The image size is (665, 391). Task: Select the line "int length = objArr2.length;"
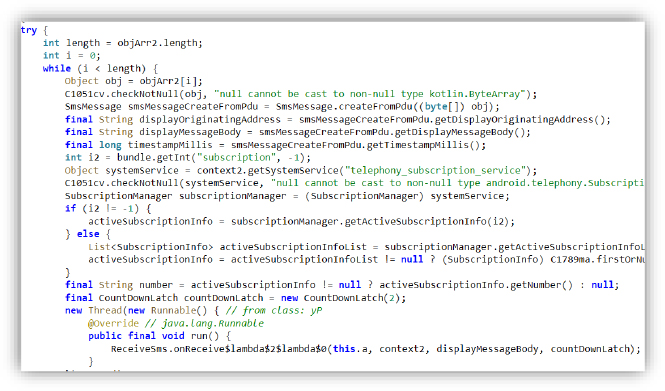click(x=123, y=43)
